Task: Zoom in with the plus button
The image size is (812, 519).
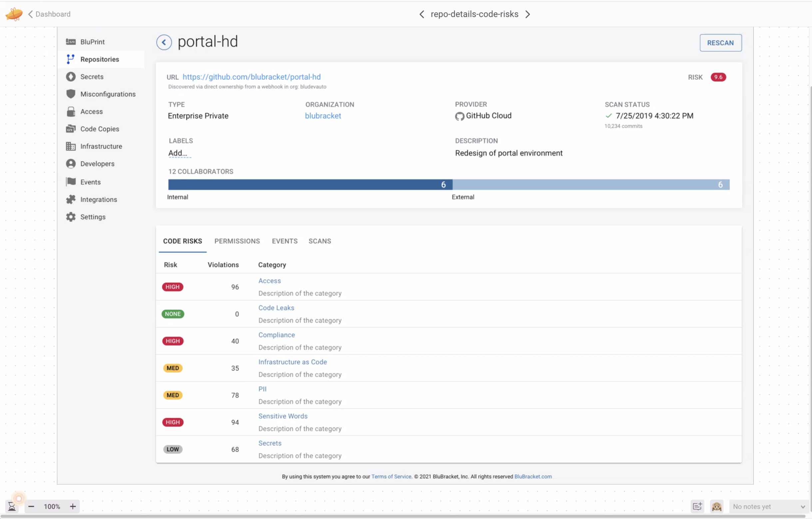Action: click(73, 506)
